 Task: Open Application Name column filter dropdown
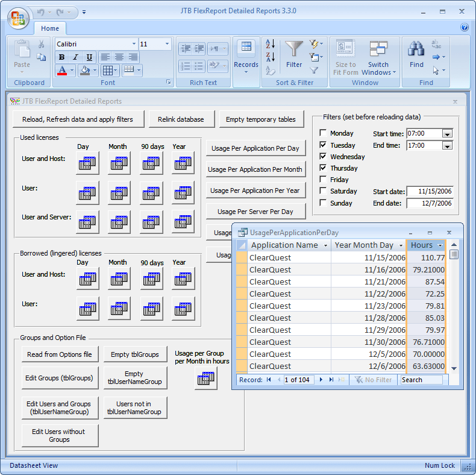325,245
